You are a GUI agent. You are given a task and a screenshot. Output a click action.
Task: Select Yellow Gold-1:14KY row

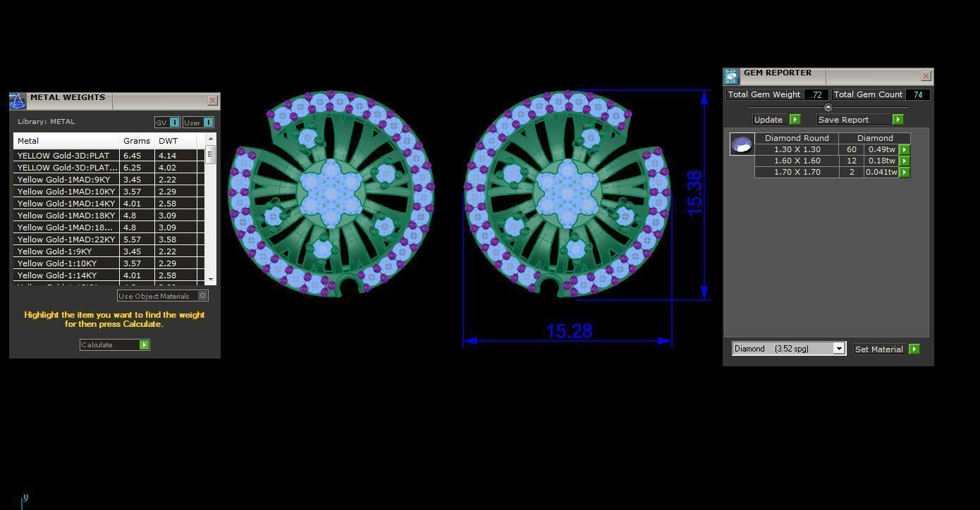(109, 275)
